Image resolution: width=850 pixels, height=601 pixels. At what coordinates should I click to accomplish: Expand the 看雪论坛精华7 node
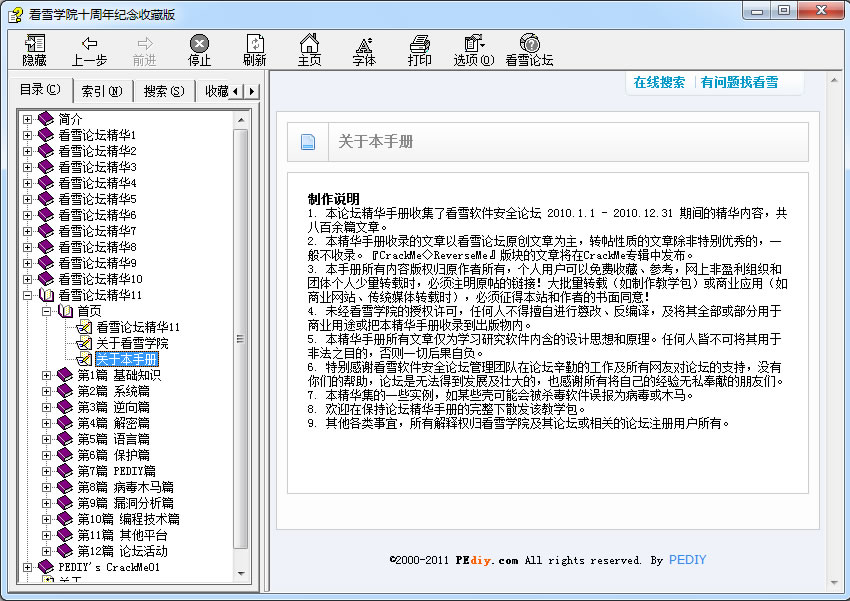pyautogui.click(x=28, y=231)
